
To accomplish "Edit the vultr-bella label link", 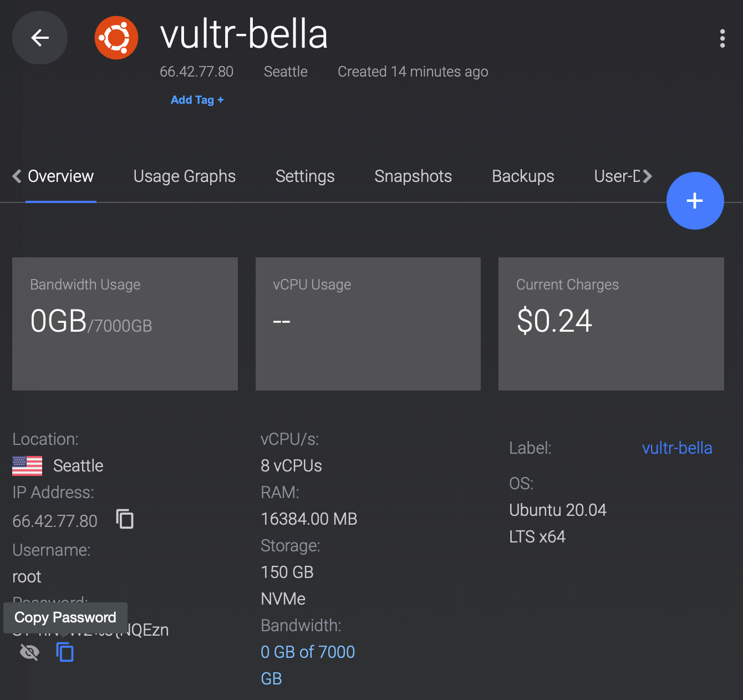I will [x=676, y=448].
